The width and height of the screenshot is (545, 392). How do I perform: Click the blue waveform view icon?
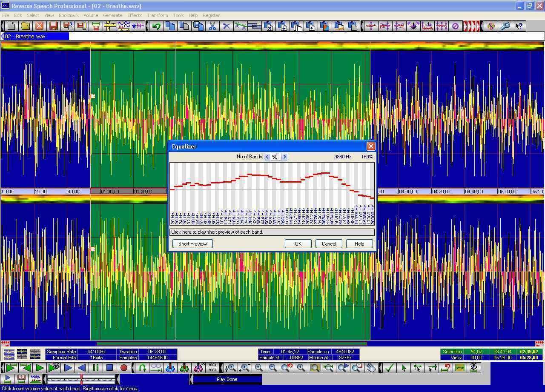point(124,26)
